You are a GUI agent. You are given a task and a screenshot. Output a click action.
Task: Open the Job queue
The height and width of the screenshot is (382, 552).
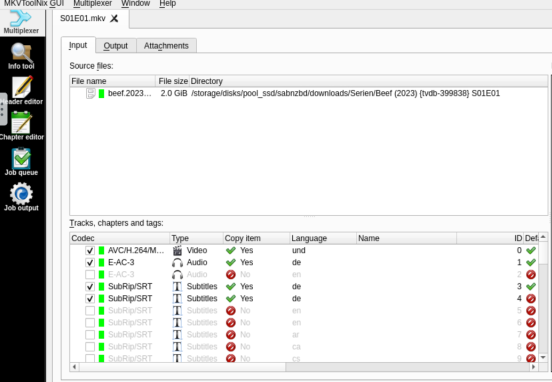point(21,162)
